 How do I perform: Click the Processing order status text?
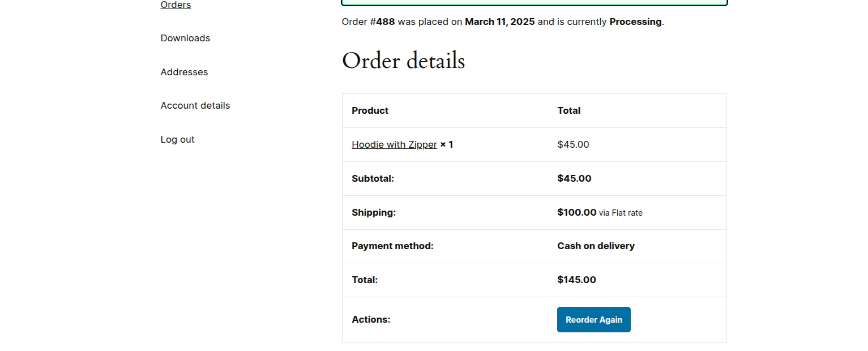(x=635, y=22)
